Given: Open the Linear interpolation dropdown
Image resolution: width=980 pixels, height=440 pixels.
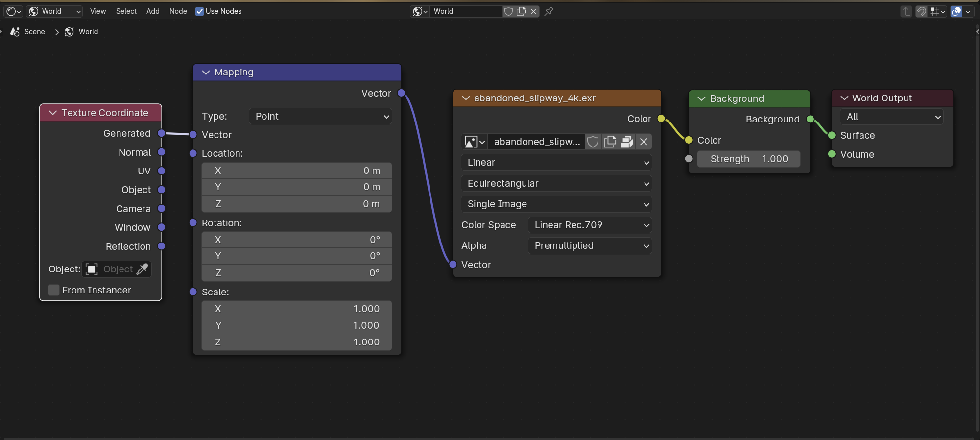Looking at the screenshot, I should pyautogui.click(x=556, y=162).
